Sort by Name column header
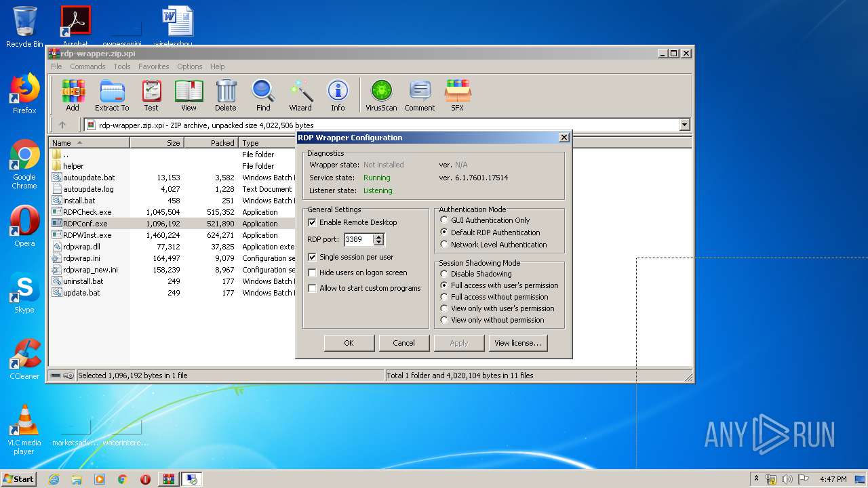Viewport: 868px width, 488px height. click(89, 143)
